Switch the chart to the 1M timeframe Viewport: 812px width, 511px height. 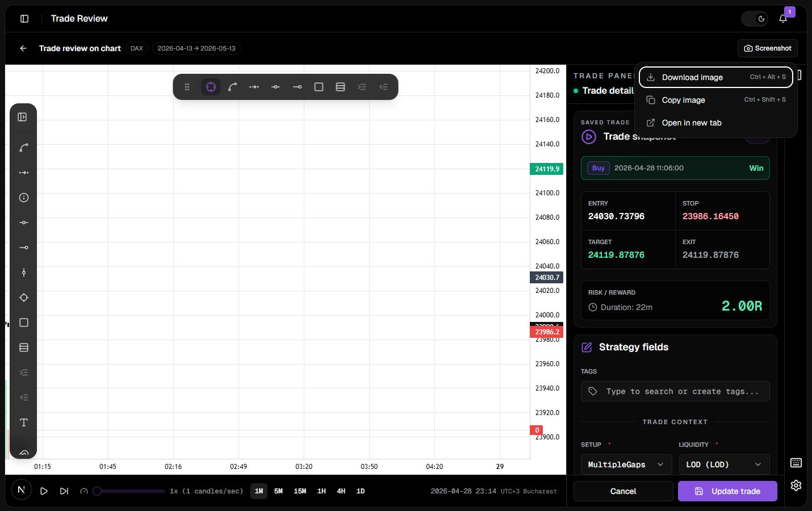click(259, 491)
